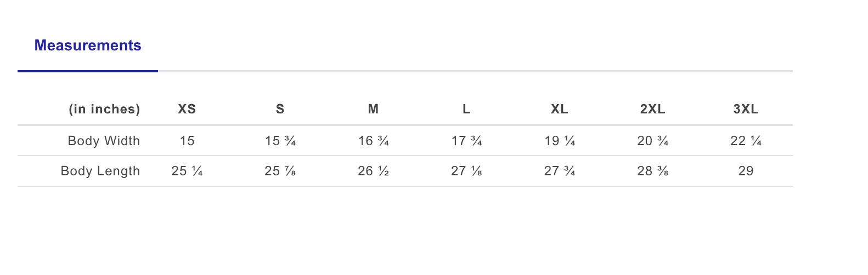
Task: Select the S size column header
Action: coord(280,109)
